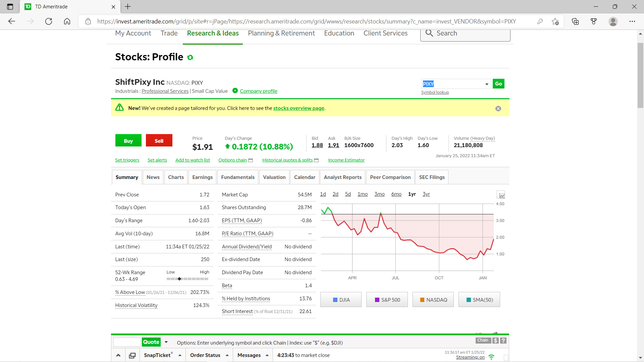Open the Analyst Reports tab
Viewport: 644px width, 362px height.
(x=342, y=177)
